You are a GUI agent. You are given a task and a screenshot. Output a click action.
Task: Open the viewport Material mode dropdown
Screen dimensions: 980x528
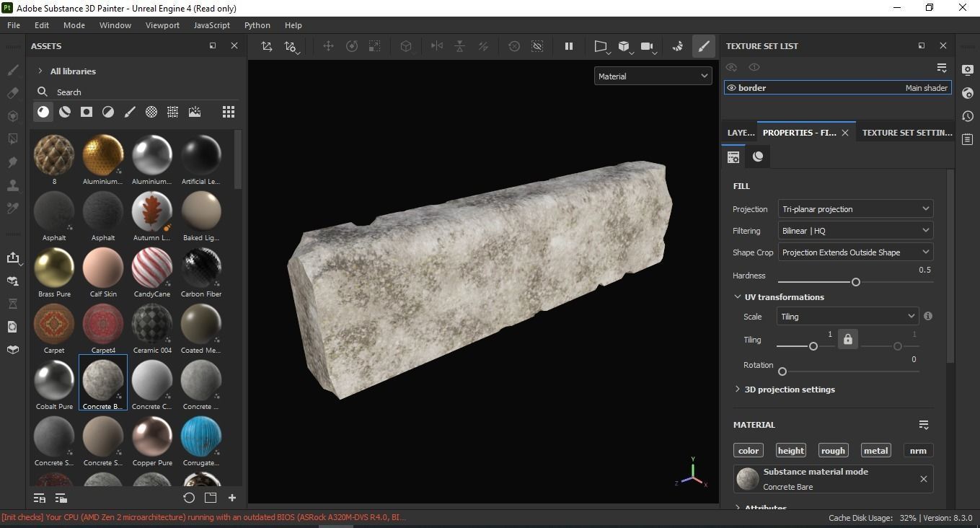click(653, 76)
